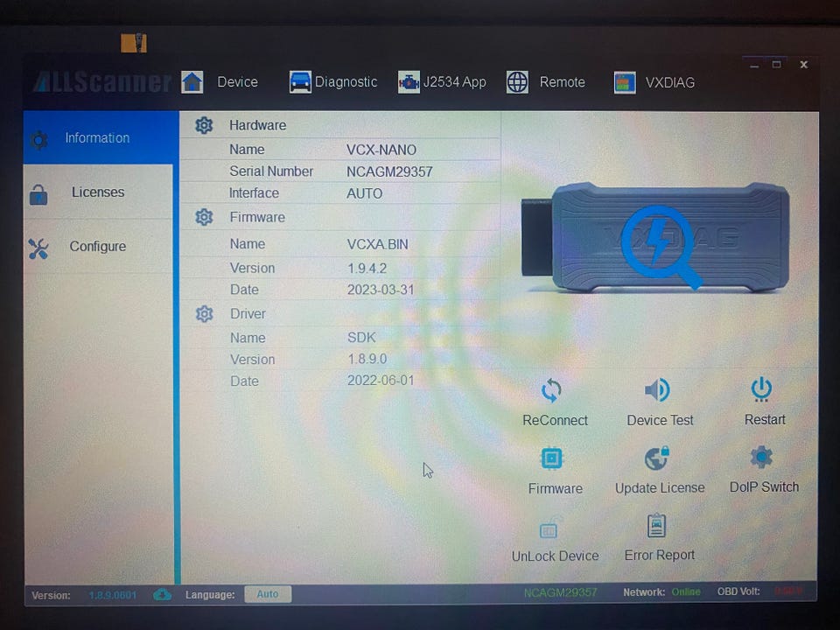Viewport: 840px width, 630px height.
Task: Switch to the Licenses tab
Action: click(98, 192)
